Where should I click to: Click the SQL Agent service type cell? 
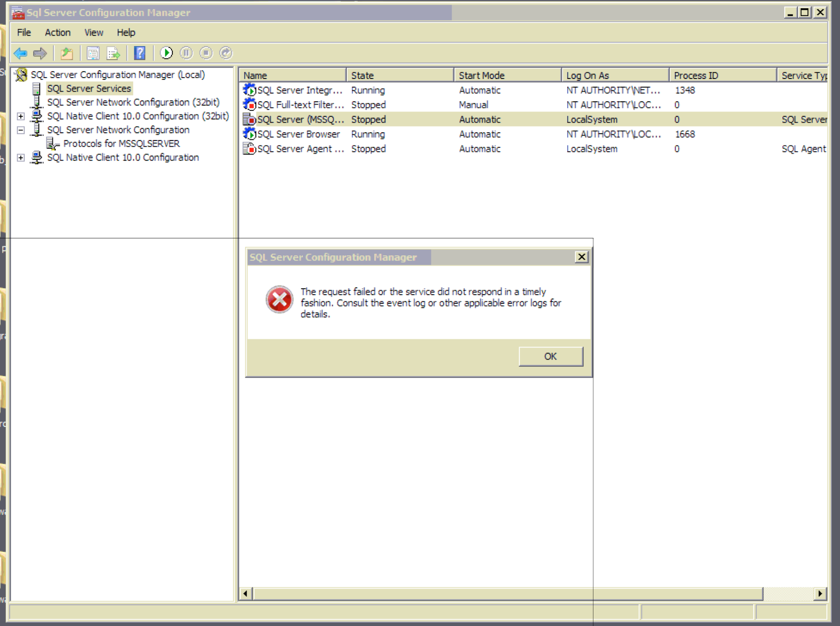tap(804, 149)
